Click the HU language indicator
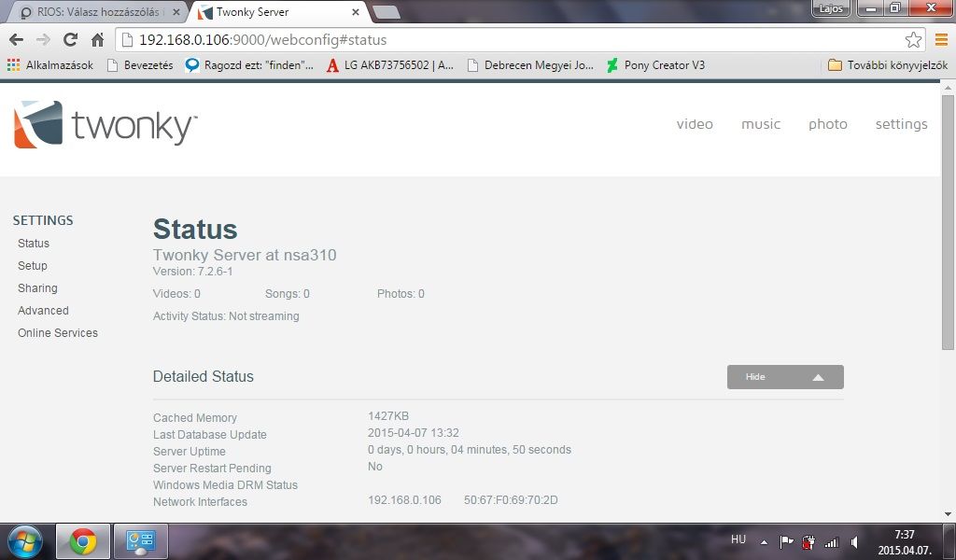This screenshot has width=956, height=560. 738,539
